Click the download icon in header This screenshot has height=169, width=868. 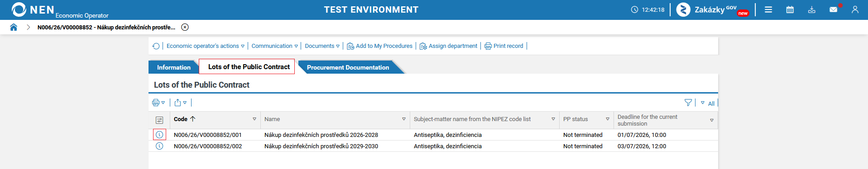point(812,9)
